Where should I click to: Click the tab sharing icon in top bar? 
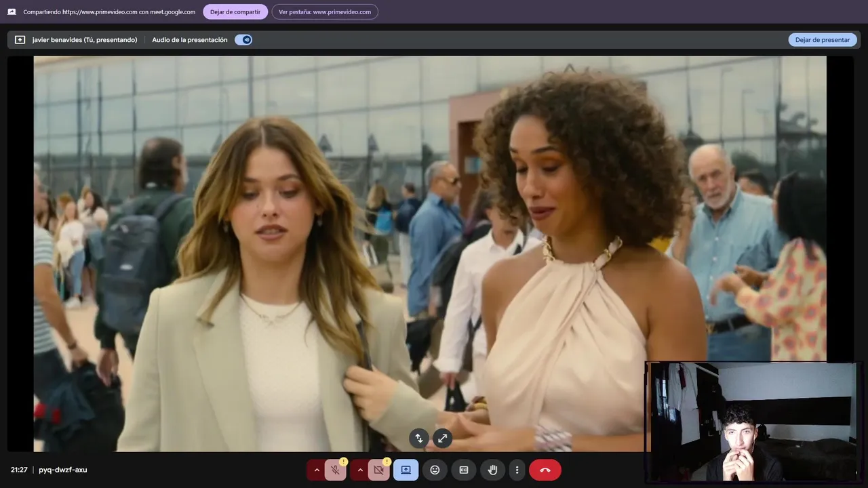pos(12,12)
